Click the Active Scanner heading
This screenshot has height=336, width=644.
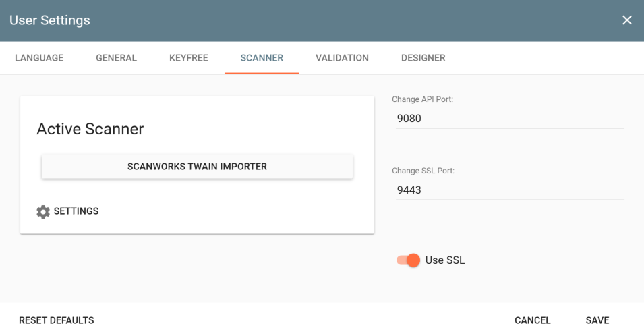tap(90, 129)
